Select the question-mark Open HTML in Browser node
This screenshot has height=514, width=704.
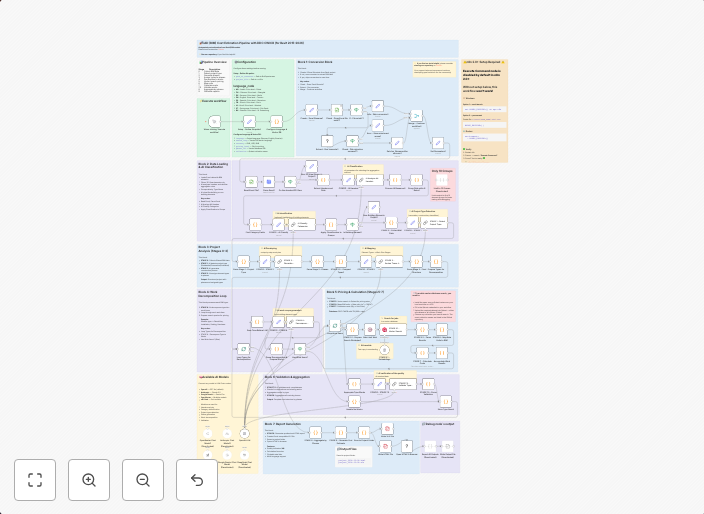click(x=407, y=447)
